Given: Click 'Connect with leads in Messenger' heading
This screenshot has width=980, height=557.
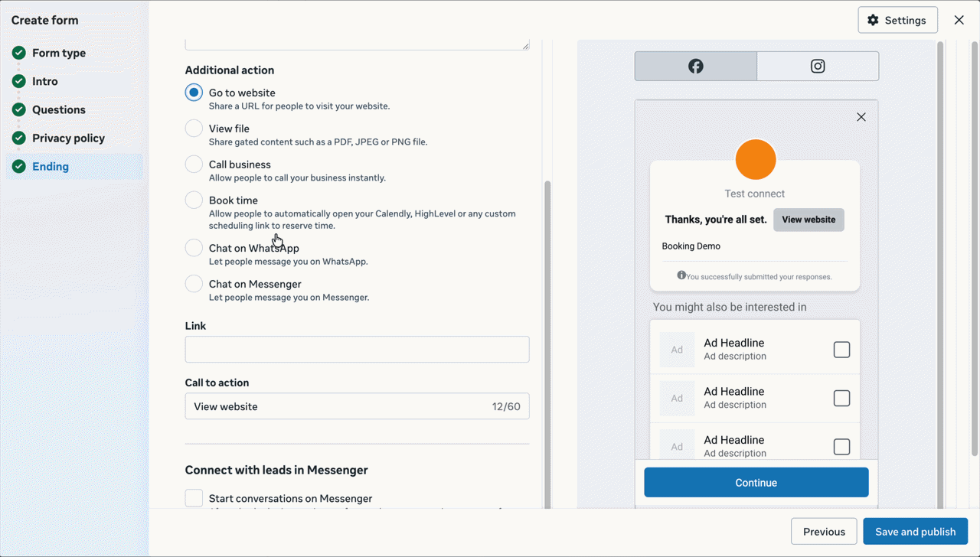Looking at the screenshot, I should 276,470.
